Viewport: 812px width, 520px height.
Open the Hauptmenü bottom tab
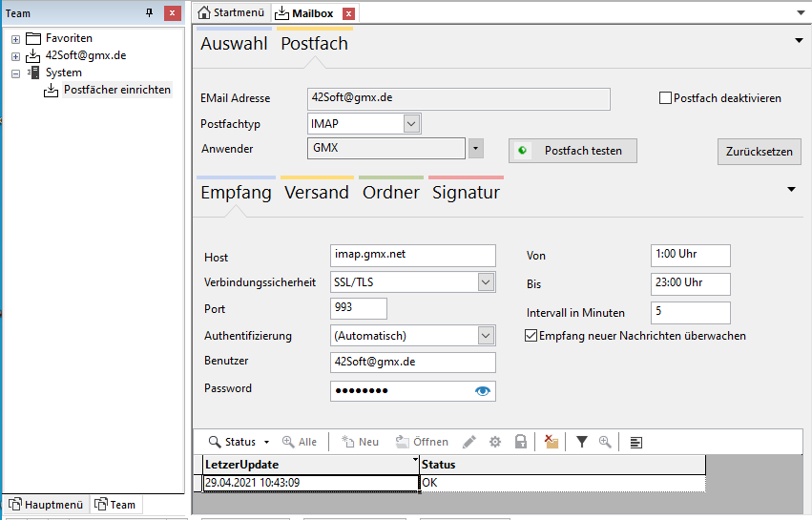(46, 505)
